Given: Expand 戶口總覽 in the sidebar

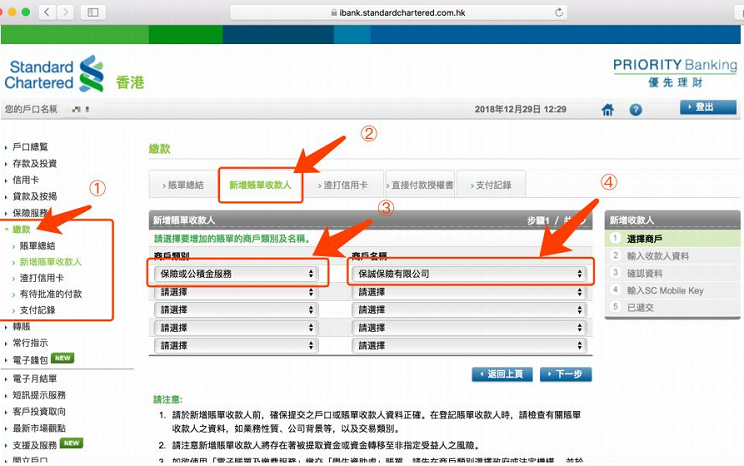Looking at the screenshot, I should click(30, 147).
